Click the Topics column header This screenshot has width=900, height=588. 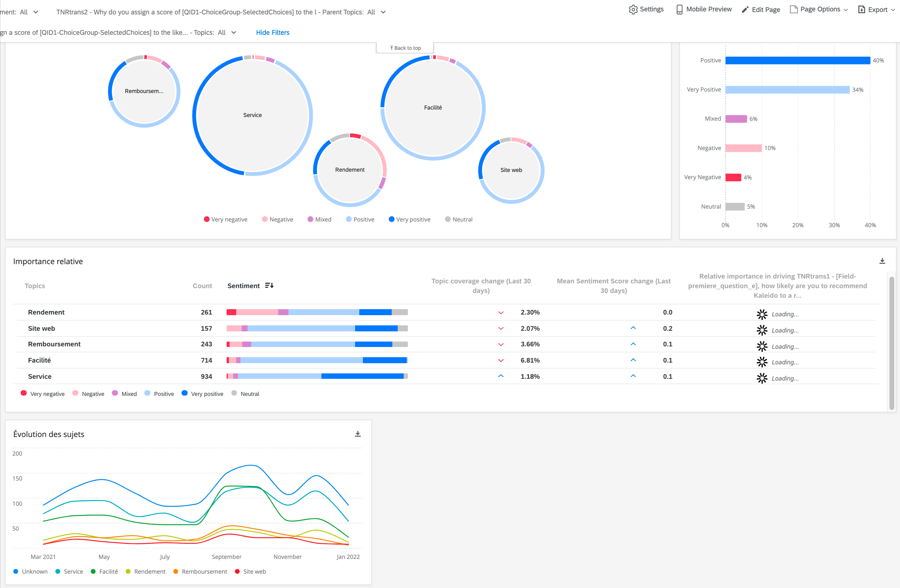pyautogui.click(x=35, y=286)
